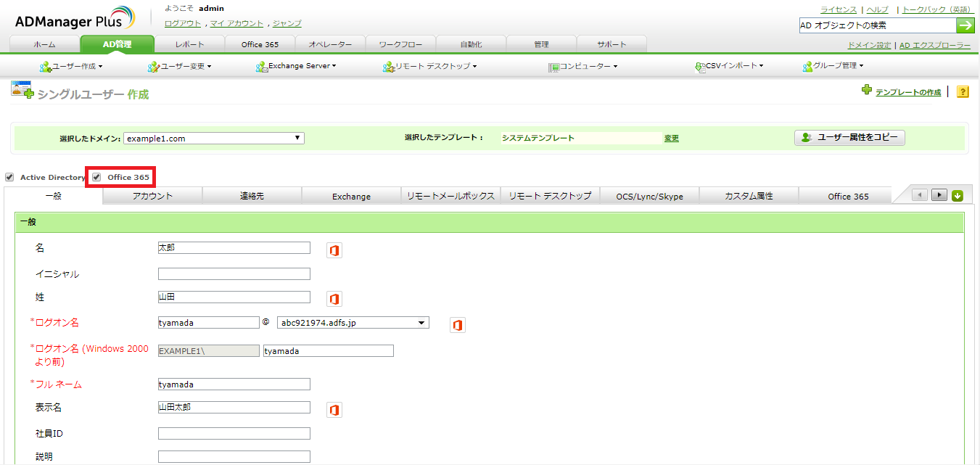This screenshot has height=465, width=980.
Task: Click the green plus icon before テンプレートの作成
Action: click(x=867, y=91)
